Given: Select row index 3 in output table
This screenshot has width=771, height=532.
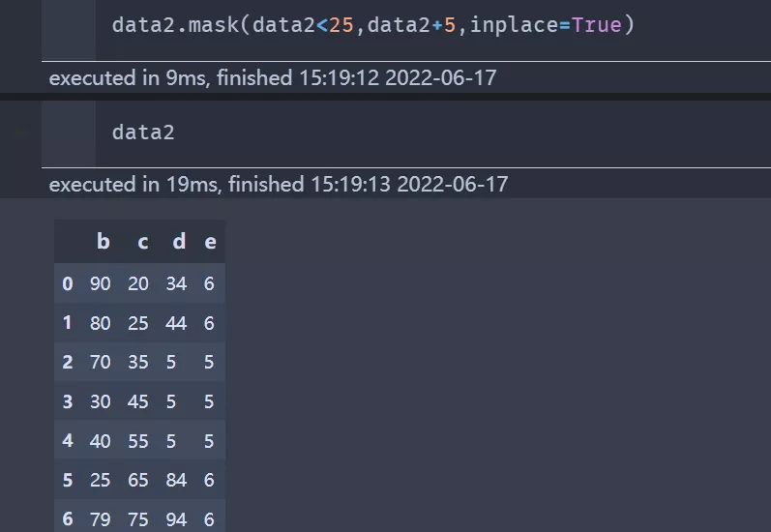Looking at the screenshot, I should coord(68,401).
